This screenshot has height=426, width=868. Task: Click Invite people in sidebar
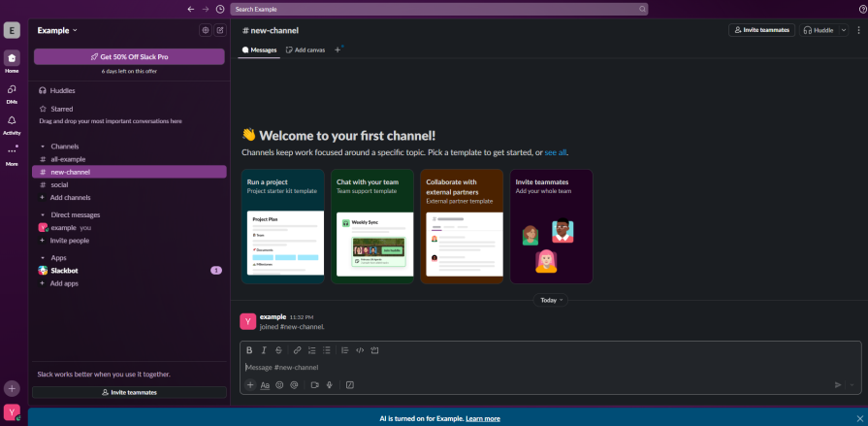tap(130, 241)
